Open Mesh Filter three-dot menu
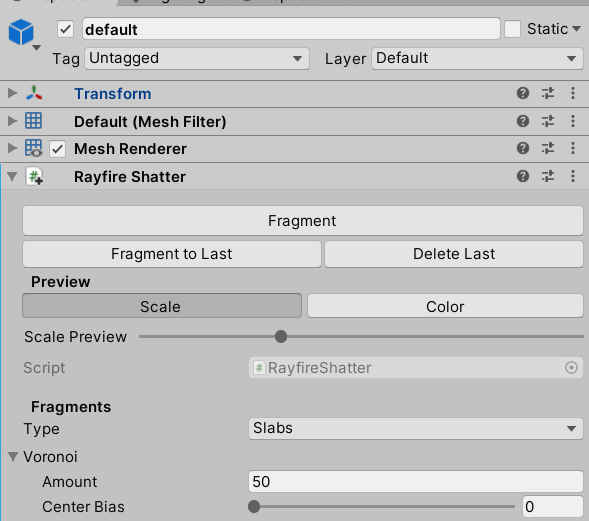 click(x=573, y=121)
